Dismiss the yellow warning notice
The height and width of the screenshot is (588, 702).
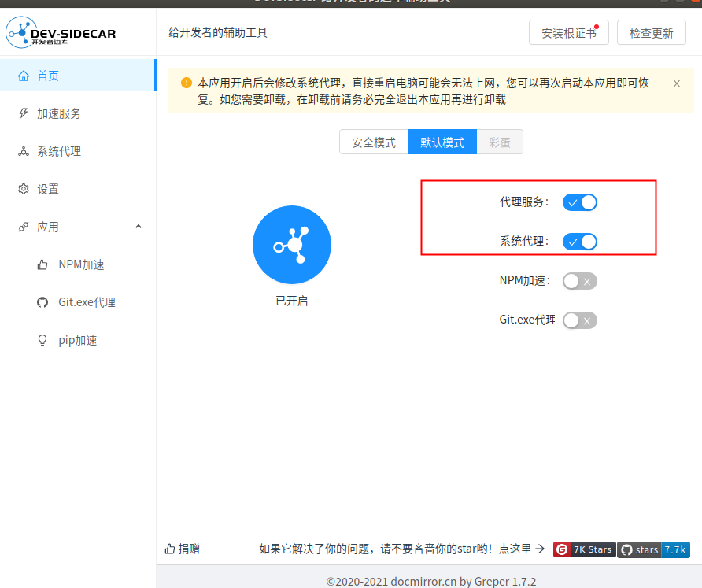pyautogui.click(x=677, y=83)
